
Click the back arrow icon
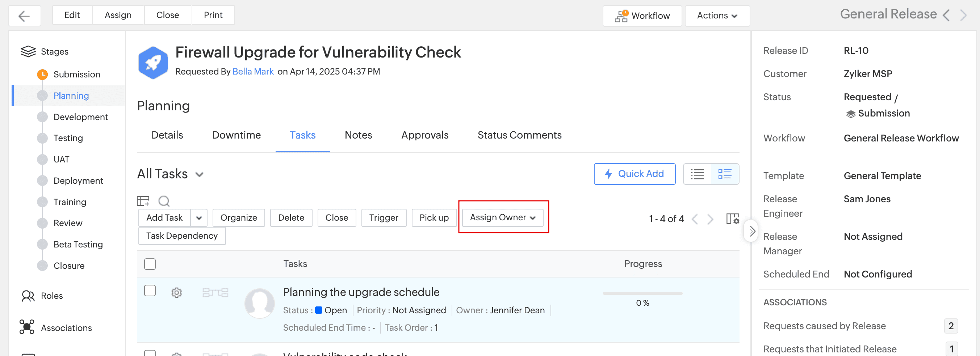tap(24, 16)
